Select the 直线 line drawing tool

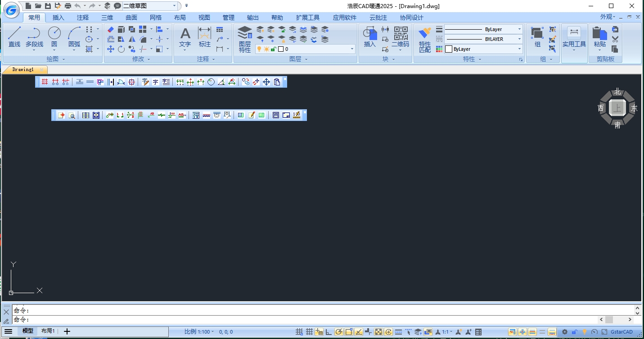(14, 37)
